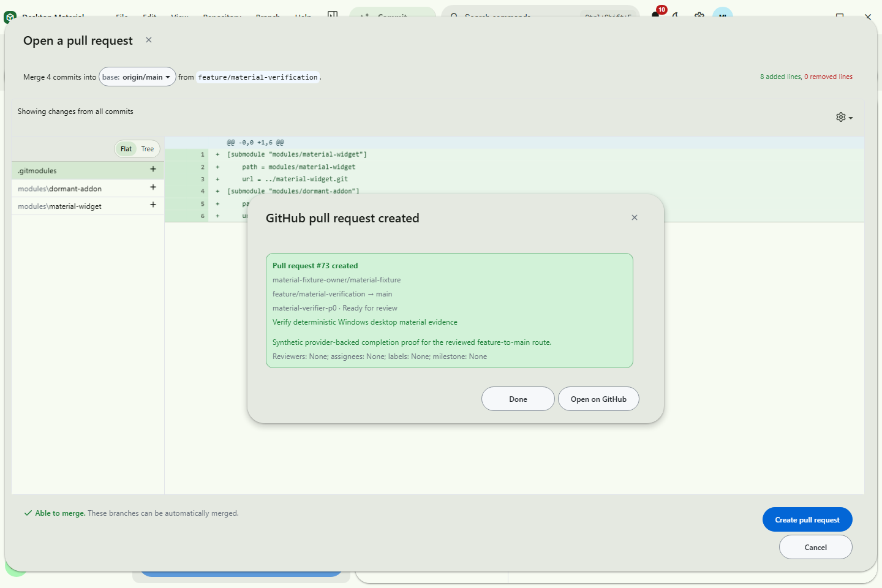
Task: Click diff line '[submodule "modules/material-widget"]'
Action: tap(296, 154)
